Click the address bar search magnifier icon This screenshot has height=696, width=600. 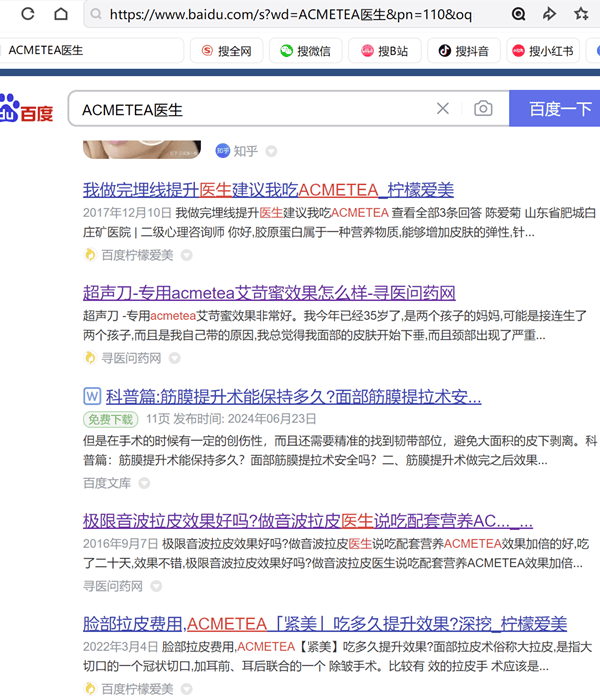[x=96, y=14]
